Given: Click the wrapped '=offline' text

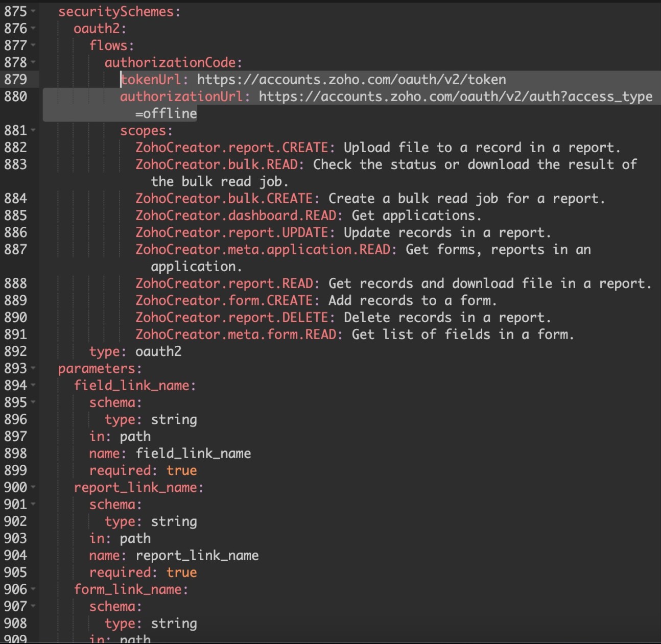Looking at the screenshot, I should [166, 113].
